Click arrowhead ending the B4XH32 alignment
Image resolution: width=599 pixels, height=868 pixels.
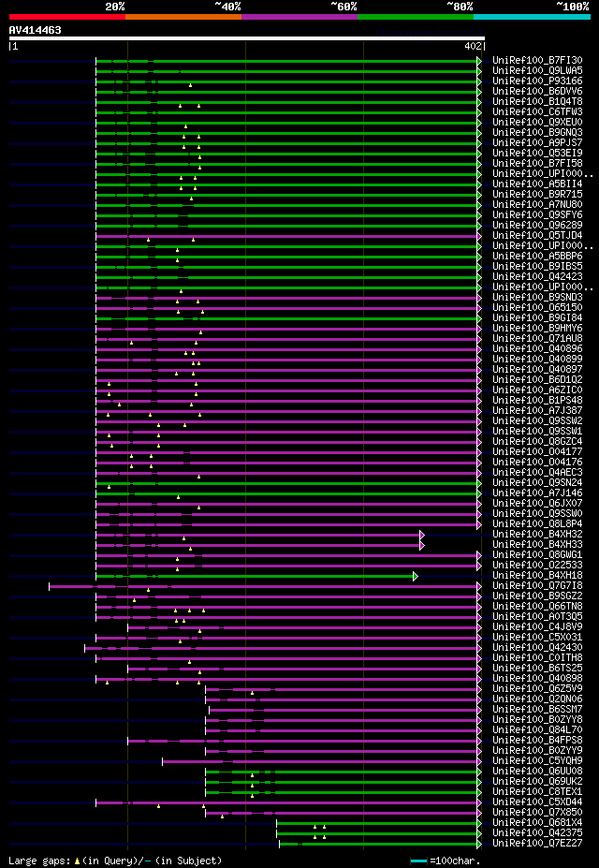[x=422, y=535]
